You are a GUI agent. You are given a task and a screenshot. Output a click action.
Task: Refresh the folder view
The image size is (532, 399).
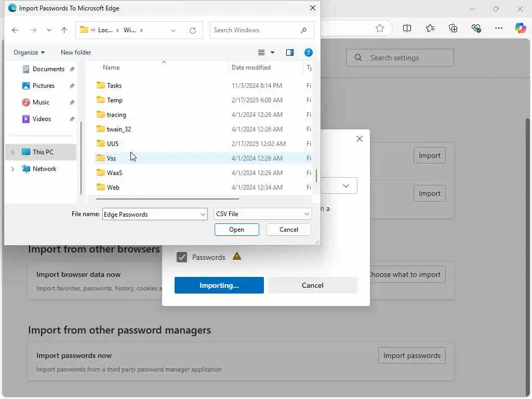pyautogui.click(x=193, y=31)
